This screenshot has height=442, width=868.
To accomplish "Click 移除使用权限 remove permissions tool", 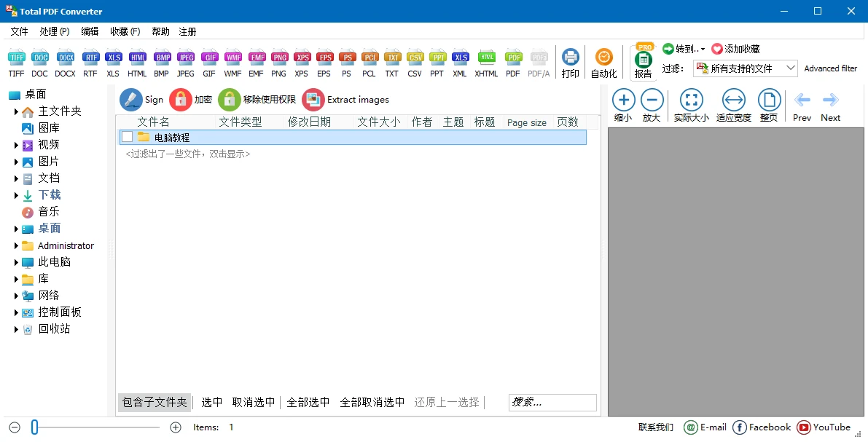I will click(x=257, y=100).
